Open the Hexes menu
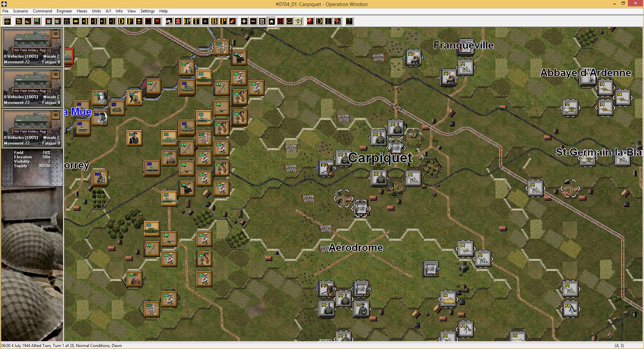This screenshot has height=349, width=644. (82, 11)
